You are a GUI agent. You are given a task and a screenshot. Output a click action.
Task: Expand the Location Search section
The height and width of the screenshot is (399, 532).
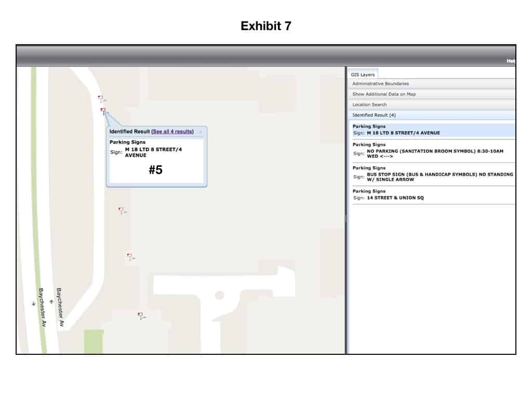coord(369,104)
